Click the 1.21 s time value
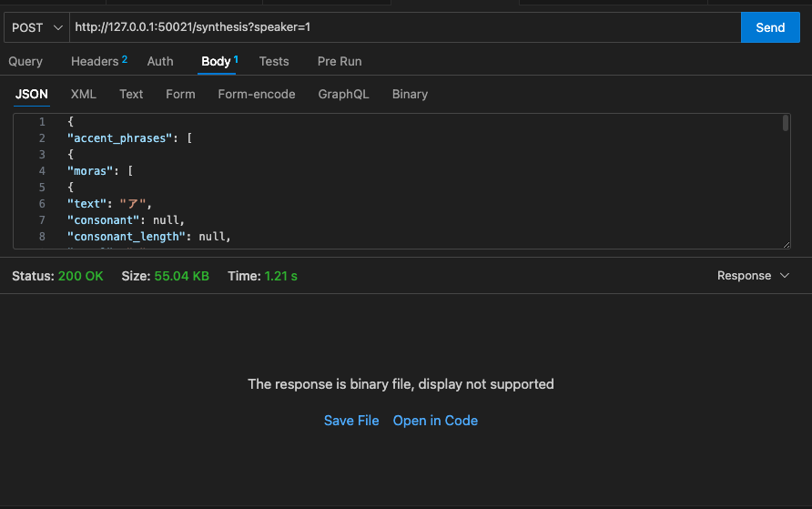This screenshot has height=509, width=812. tap(280, 276)
